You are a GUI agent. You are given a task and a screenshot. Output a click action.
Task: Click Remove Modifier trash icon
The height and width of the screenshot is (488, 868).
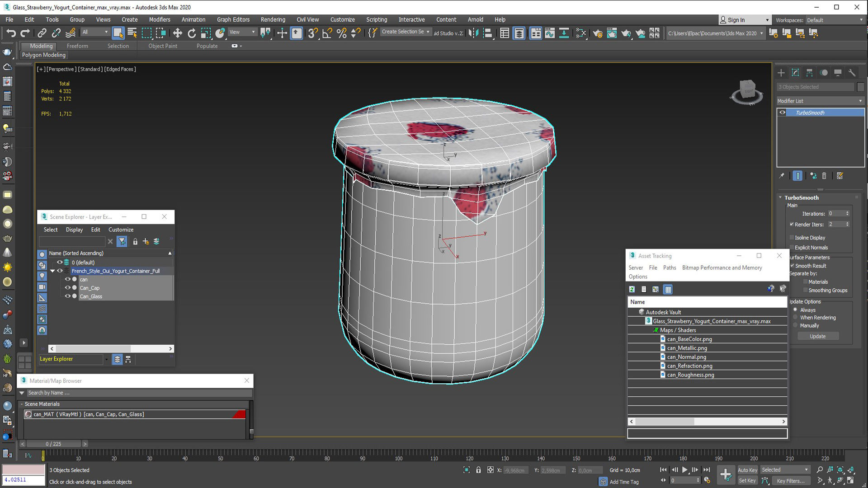coord(824,176)
